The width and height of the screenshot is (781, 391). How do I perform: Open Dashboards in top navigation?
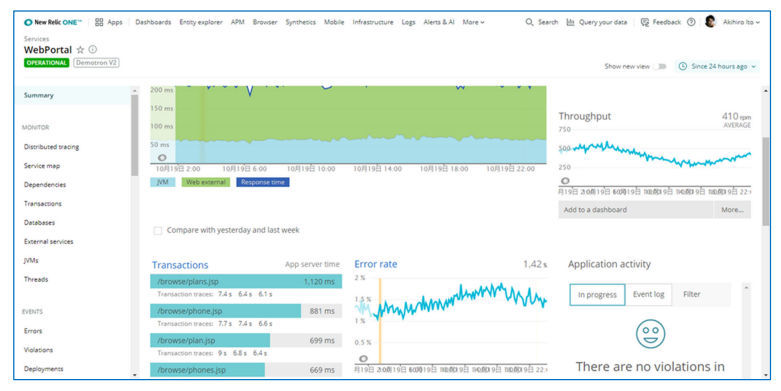[x=153, y=22]
